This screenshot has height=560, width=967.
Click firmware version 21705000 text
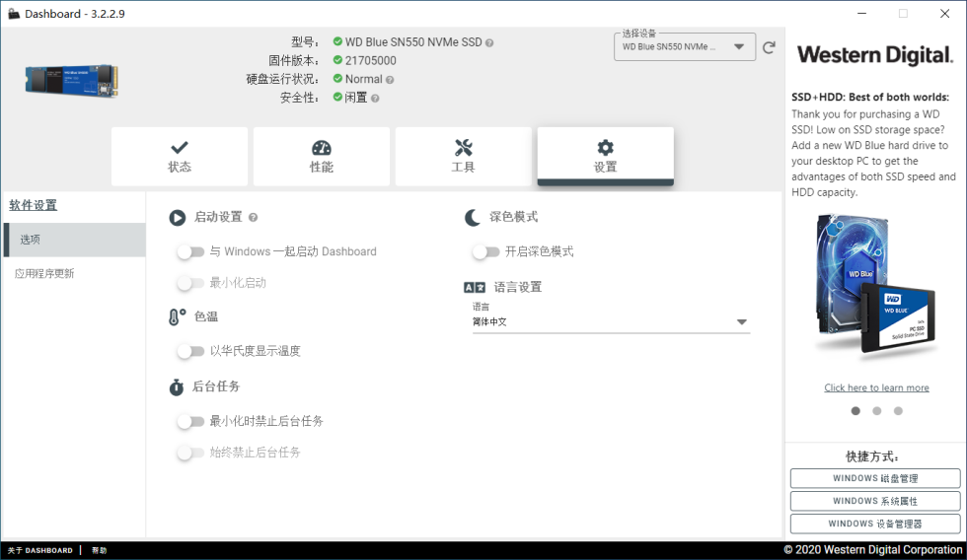[371, 60]
